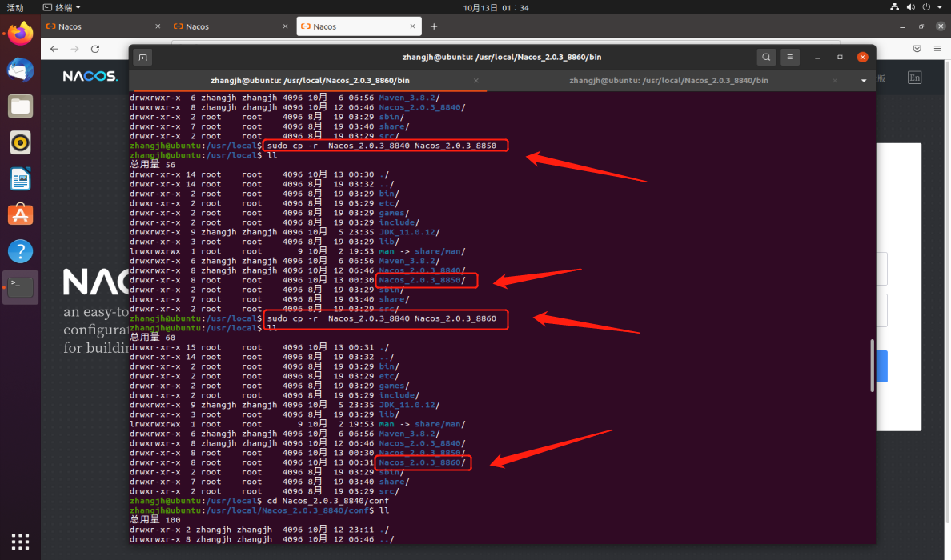Click the highlighted Nacos_2.0.3_8860/ directory entry

tap(422, 462)
